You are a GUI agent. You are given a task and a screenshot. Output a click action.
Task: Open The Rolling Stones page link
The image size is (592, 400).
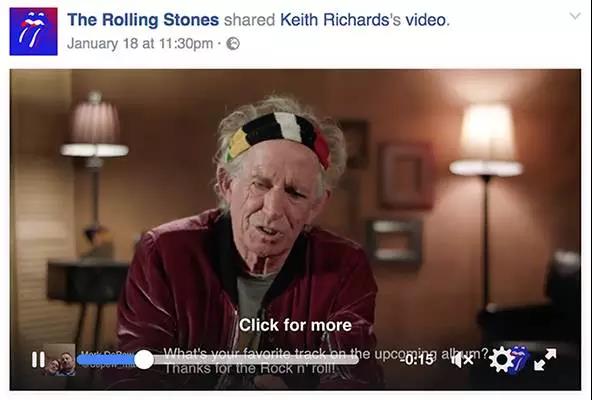[143, 20]
